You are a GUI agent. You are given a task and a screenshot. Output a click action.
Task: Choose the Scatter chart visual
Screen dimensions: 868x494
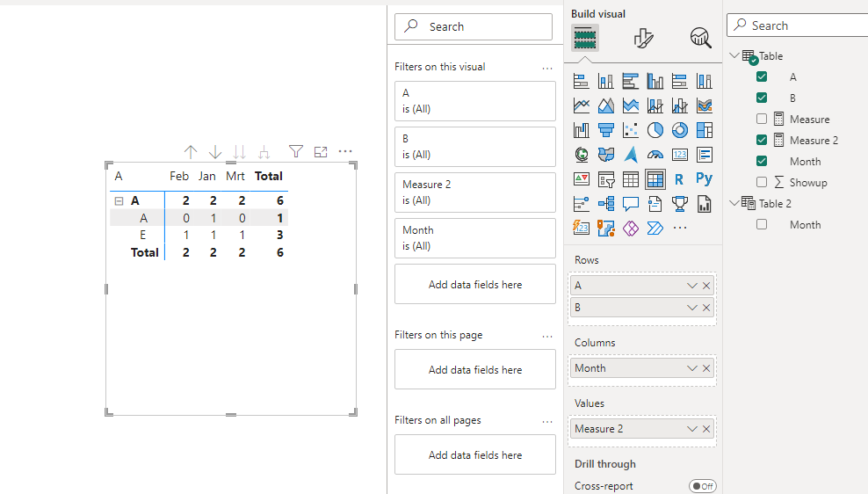click(631, 130)
